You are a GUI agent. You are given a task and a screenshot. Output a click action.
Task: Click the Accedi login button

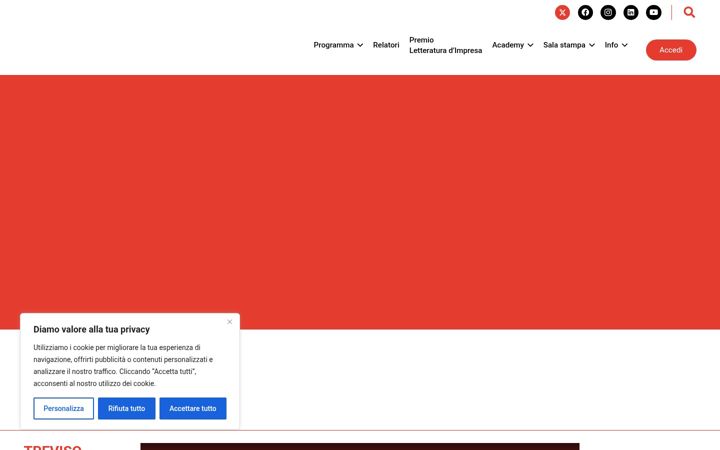[671, 50]
